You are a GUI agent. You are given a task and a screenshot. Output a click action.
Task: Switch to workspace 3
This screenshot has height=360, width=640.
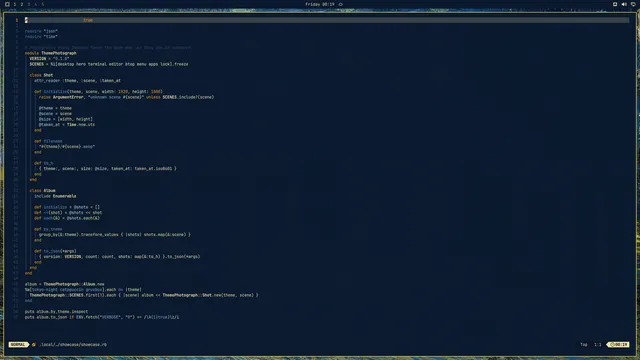(x=29, y=4)
